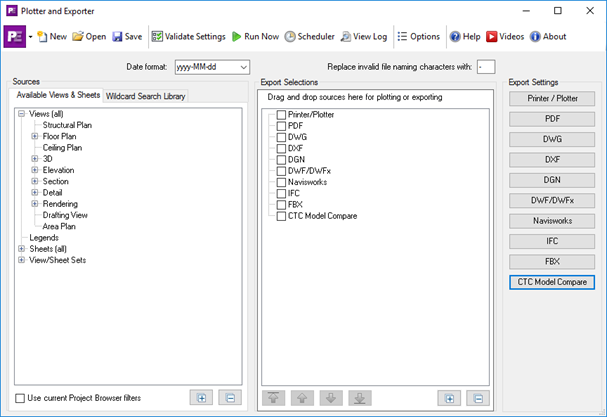This screenshot has width=607, height=417.
Task: Click the Save disk icon
Action: point(117,36)
